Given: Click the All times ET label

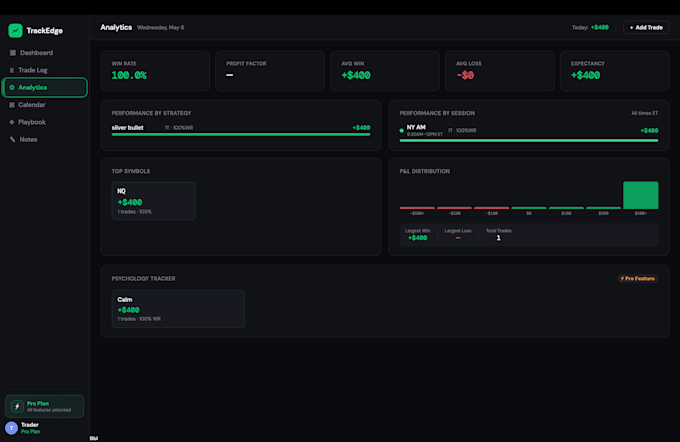Looking at the screenshot, I should pos(644,113).
